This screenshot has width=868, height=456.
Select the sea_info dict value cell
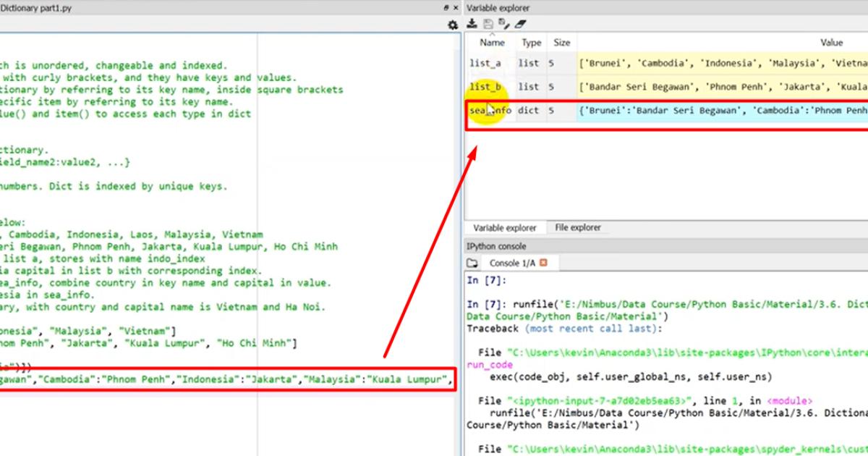pyautogui.click(x=722, y=111)
